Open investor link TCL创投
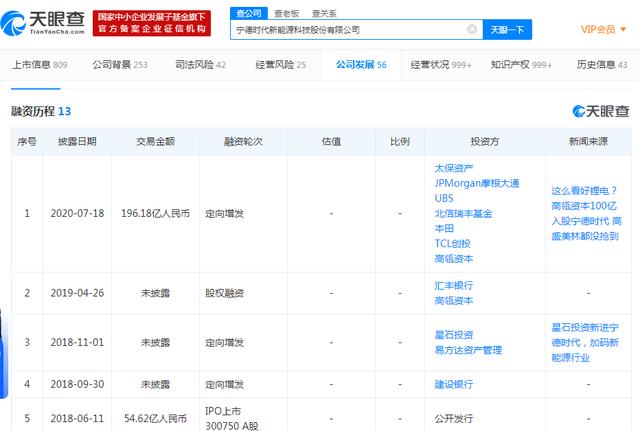The height and width of the screenshot is (431, 640). [x=453, y=244]
